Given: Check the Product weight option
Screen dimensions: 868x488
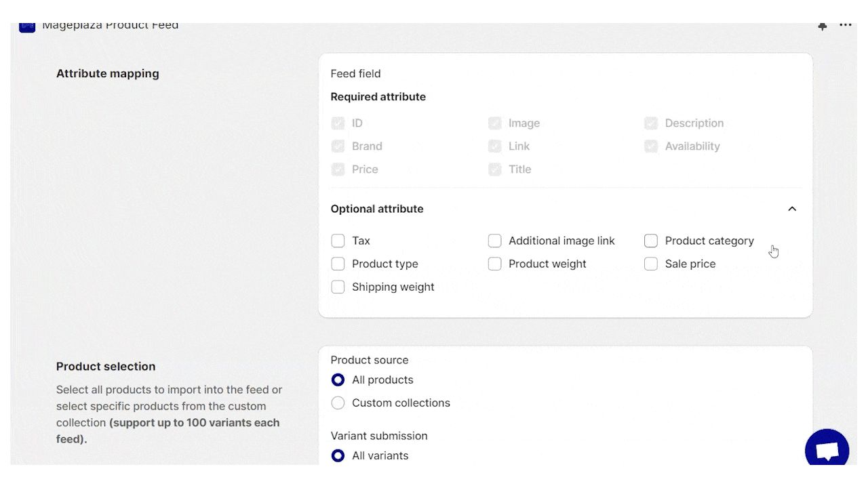Looking at the screenshot, I should [494, 264].
